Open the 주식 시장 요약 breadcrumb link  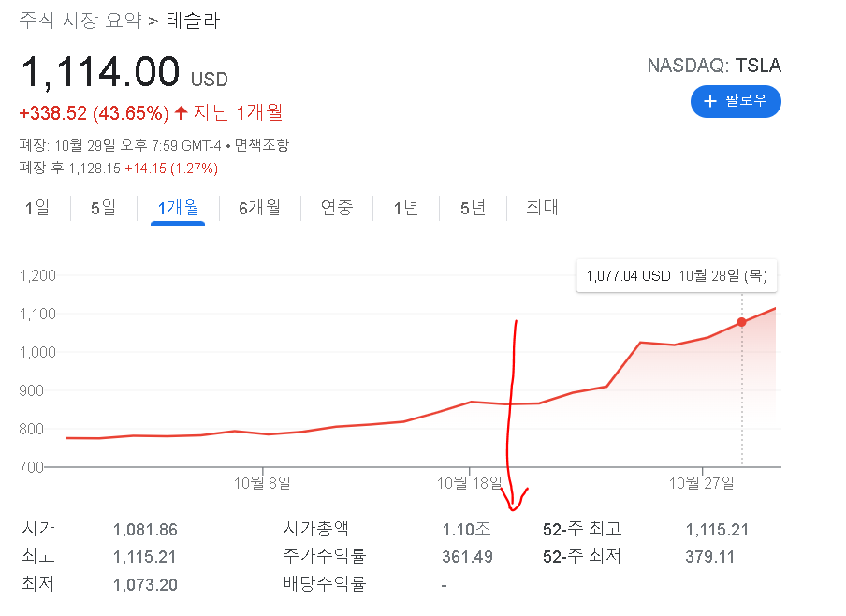[80, 21]
